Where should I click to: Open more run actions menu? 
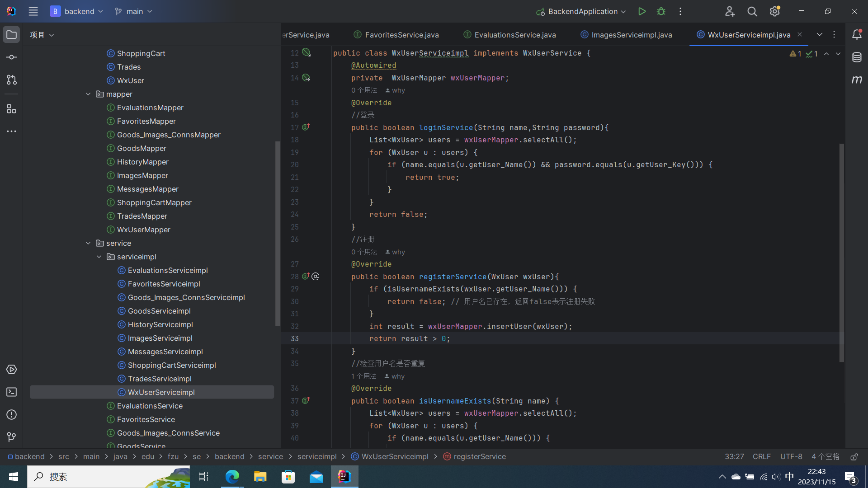coord(680,11)
